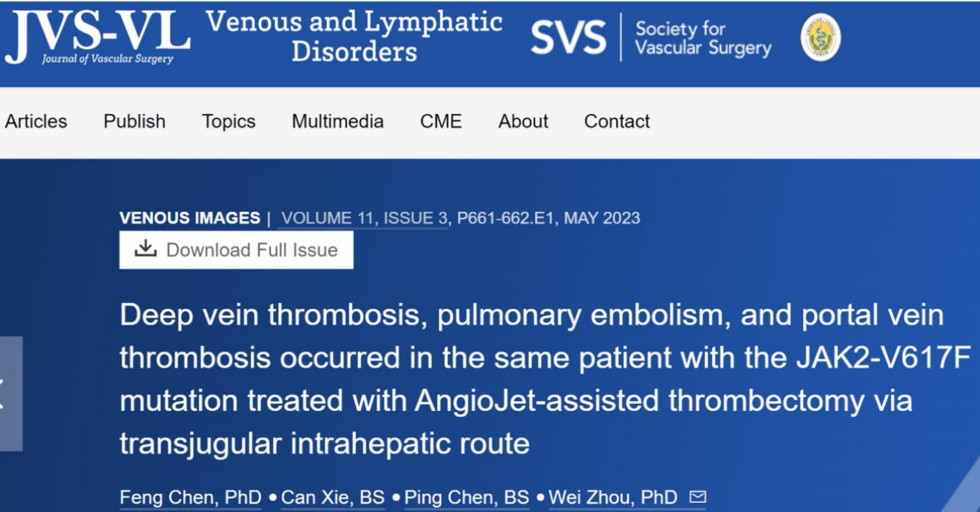Image resolution: width=980 pixels, height=512 pixels.
Task: Open the Volume 11, Issue 3 link
Action: pyautogui.click(x=364, y=218)
